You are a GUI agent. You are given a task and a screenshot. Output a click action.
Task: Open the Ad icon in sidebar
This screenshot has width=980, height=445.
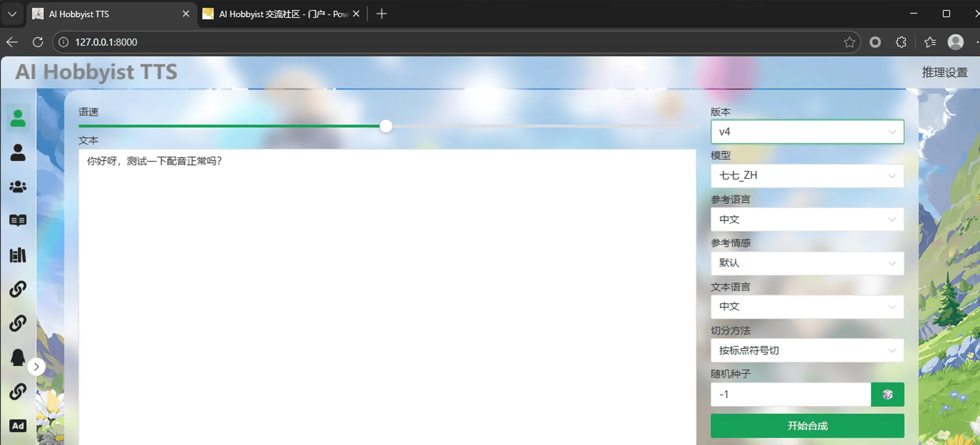[18, 426]
